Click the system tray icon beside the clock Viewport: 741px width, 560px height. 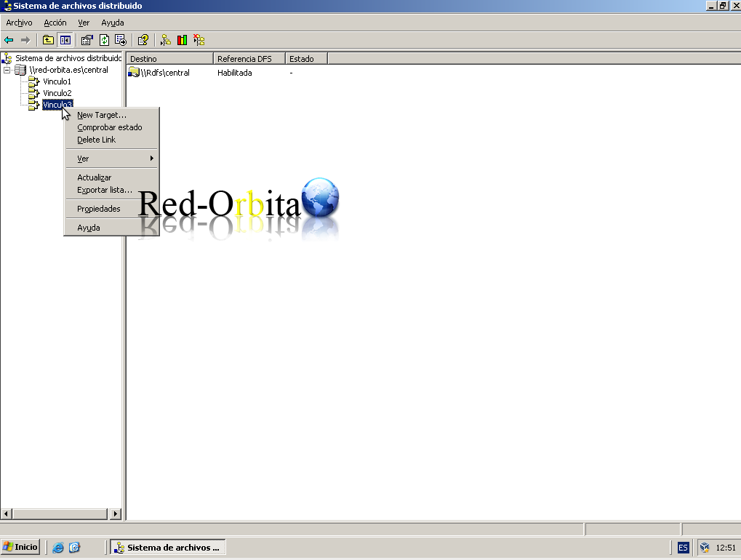pos(705,547)
